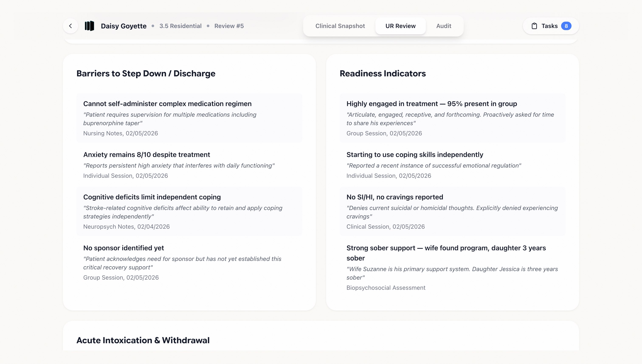642x364 pixels.
Task: Open the Audit tab
Action: coord(443,26)
